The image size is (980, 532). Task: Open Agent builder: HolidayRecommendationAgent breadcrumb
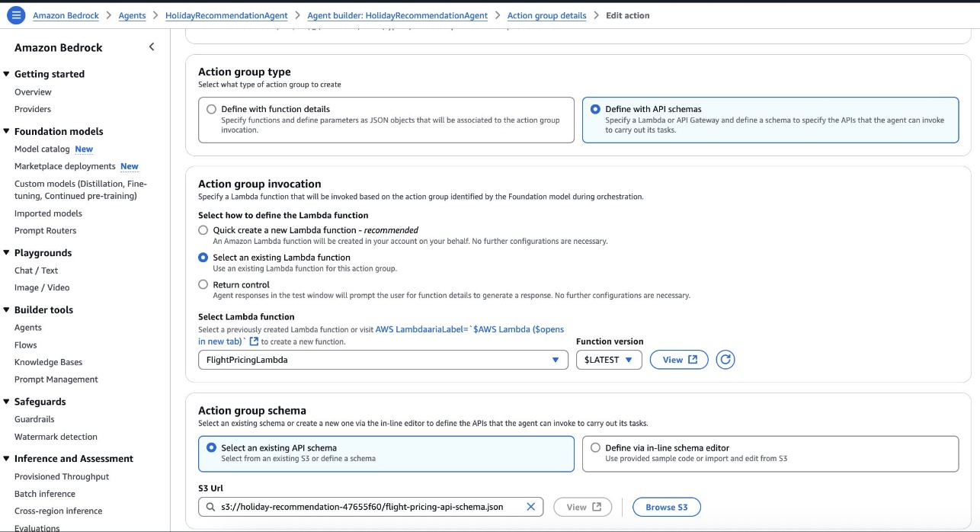click(x=397, y=15)
